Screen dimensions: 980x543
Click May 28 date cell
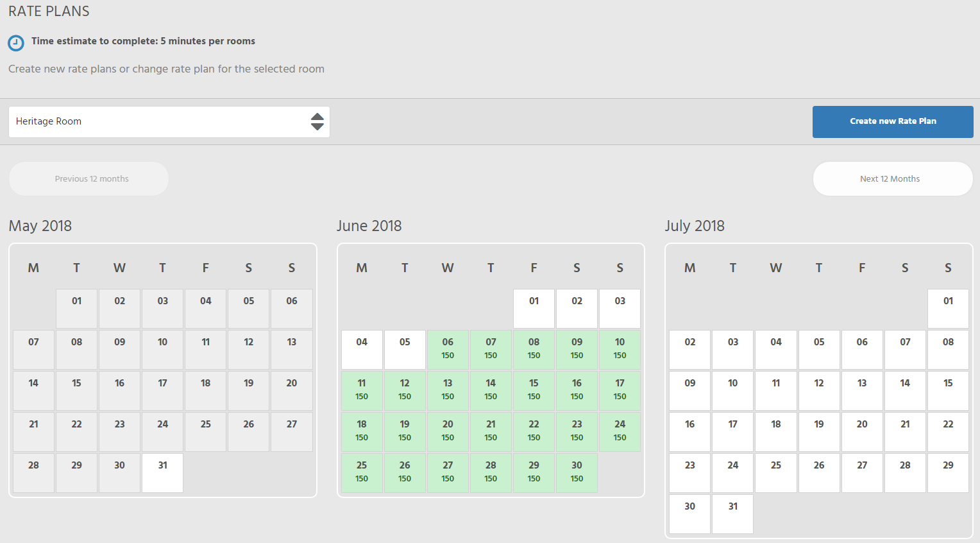(34, 473)
